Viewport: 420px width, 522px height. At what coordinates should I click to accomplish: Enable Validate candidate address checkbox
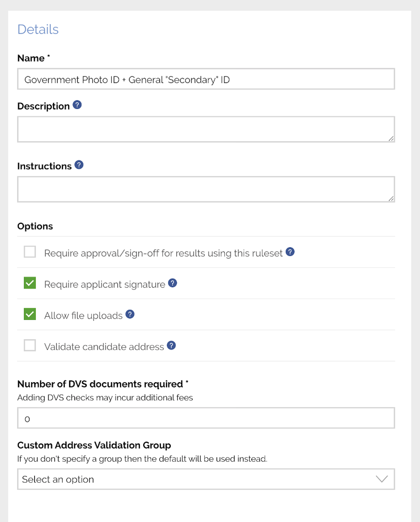[30, 346]
